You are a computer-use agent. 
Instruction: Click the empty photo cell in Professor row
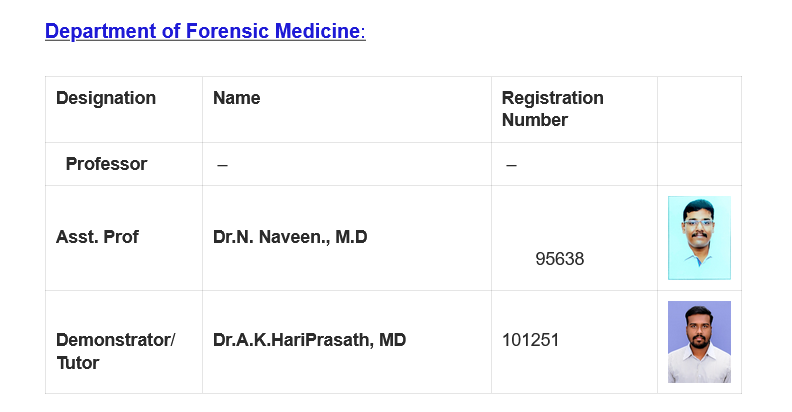[x=699, y=164]
